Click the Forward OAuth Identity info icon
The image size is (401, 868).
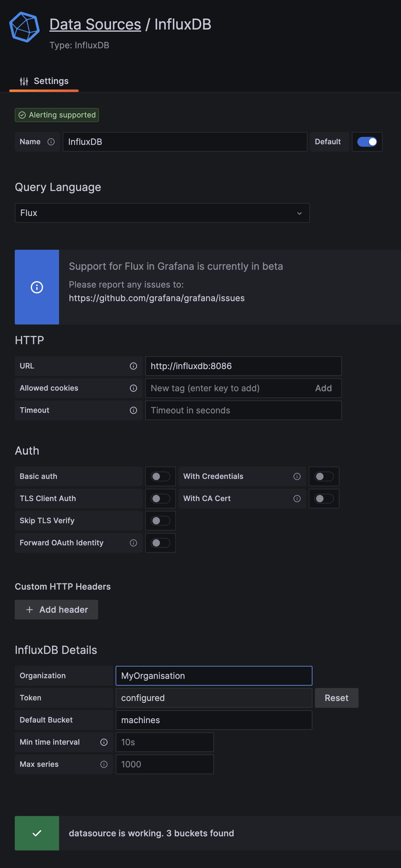tap(133, 543)
